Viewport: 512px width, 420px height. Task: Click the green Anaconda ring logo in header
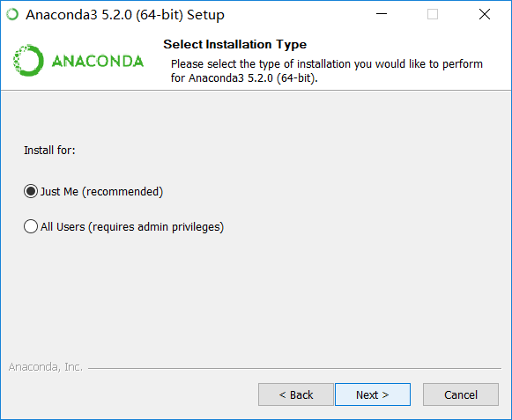coord(28,61)
